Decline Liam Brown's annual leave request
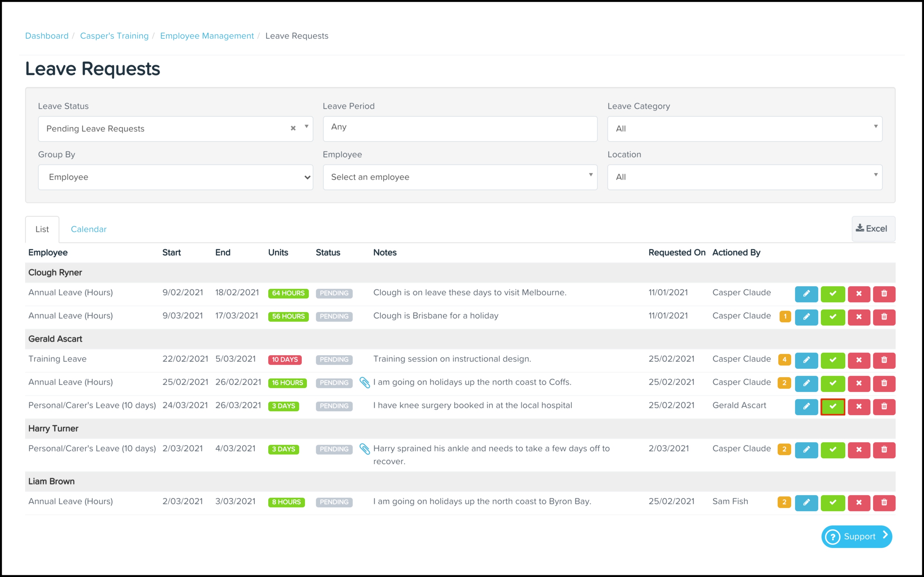 click(x=859, y=502)
